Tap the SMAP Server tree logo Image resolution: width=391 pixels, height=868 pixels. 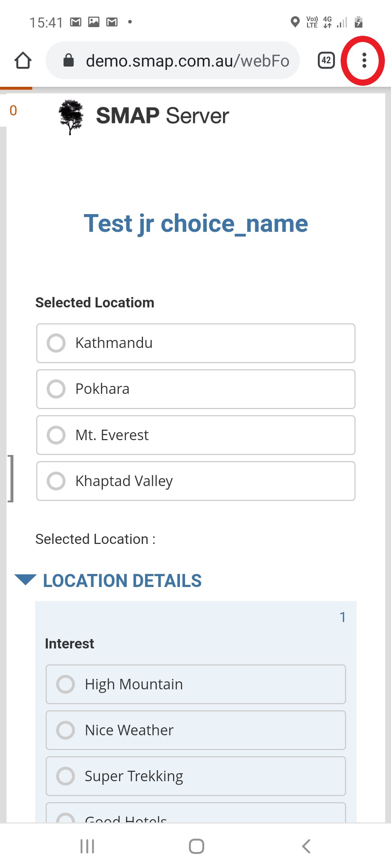coord(71,116)
